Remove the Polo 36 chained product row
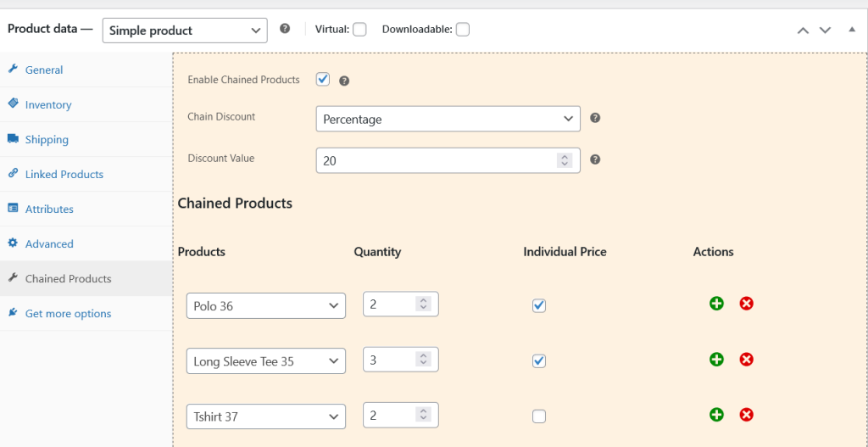This screenshot has width=868, height=447. click(746, 304)
